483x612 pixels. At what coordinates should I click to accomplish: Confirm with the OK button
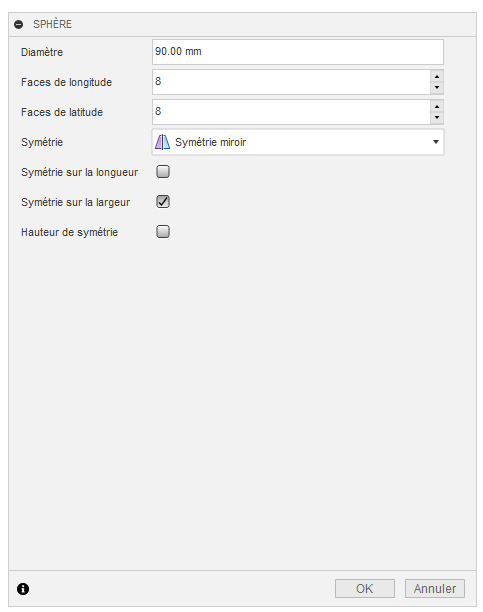coord(365,588)
